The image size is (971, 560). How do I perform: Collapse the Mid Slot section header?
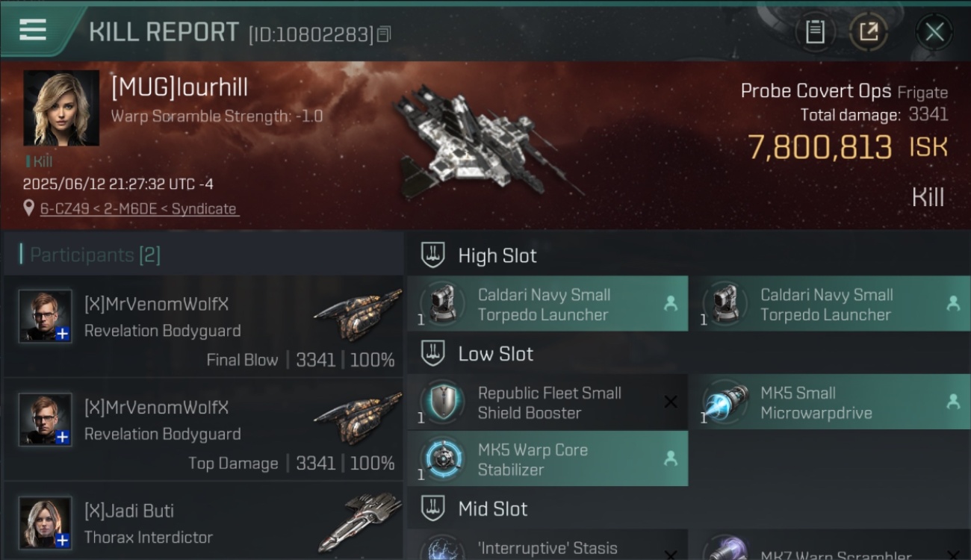[x=687, y=509]
